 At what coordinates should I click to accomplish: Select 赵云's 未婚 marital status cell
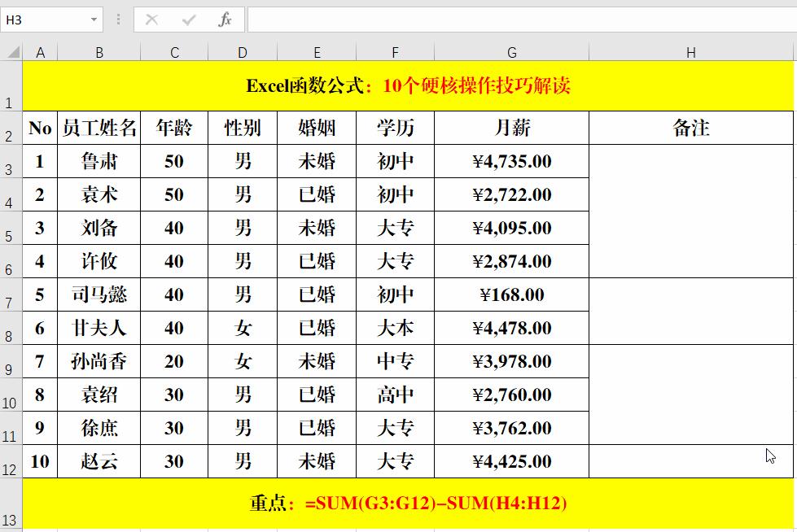[317, 461]
